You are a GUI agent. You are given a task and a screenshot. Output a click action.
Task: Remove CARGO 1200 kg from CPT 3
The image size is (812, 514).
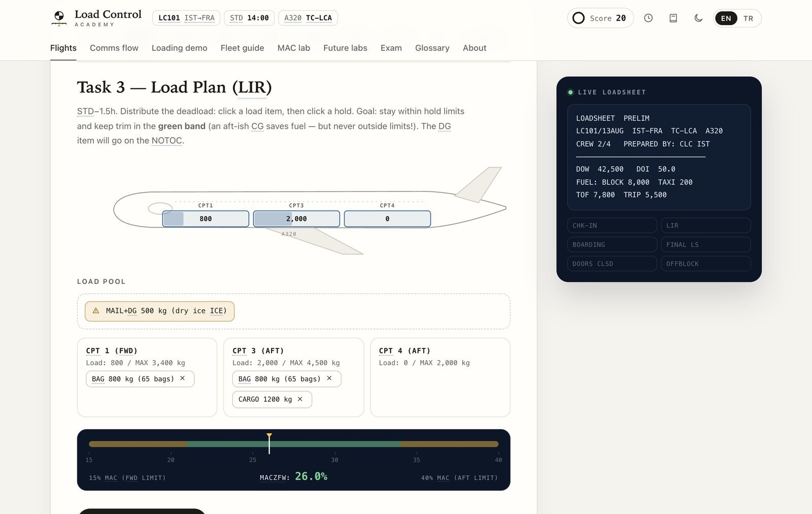300,399
